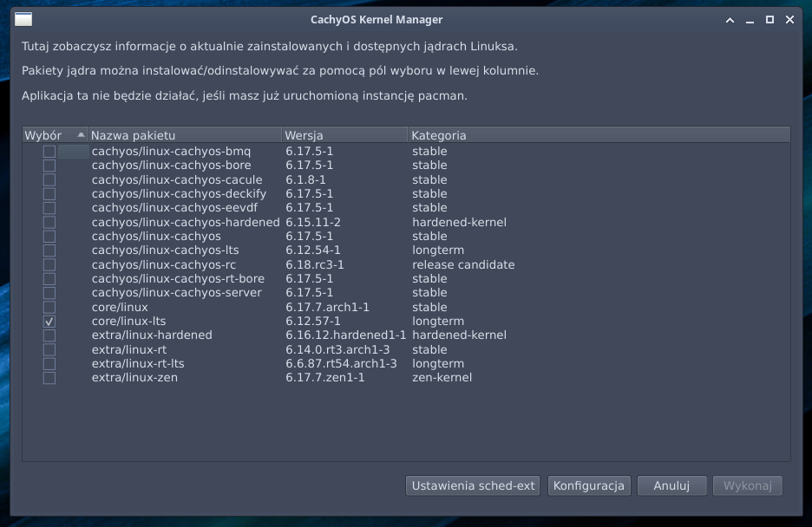Image resolution: width=812 pixels, height=527 pixels.
Task: Mark the cachyos/linux-cachyos-hardened checkbox
Action: point(49,223)
